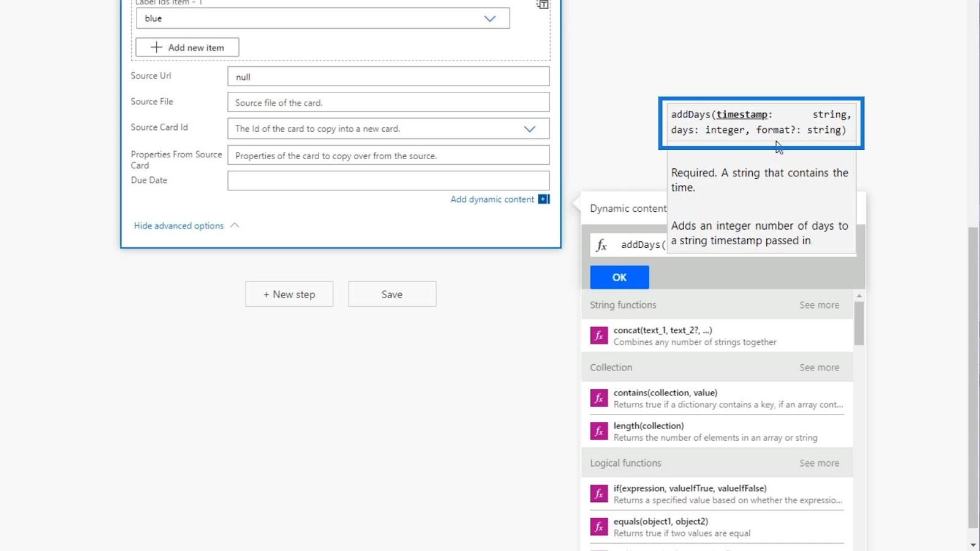Click the fx icon beside contains function
Screen dimensions: 980x551
click(598, 398)
